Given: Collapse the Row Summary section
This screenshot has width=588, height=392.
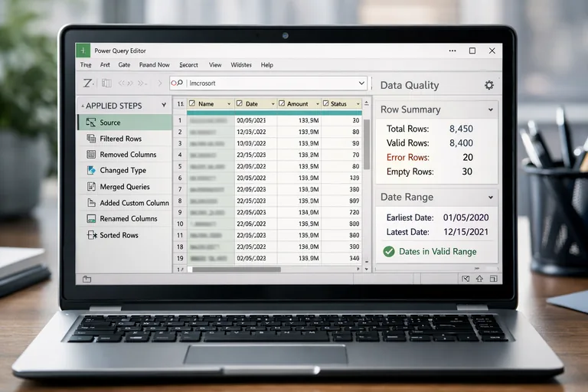Looking at the screenshot, I should tap(491, 109).
